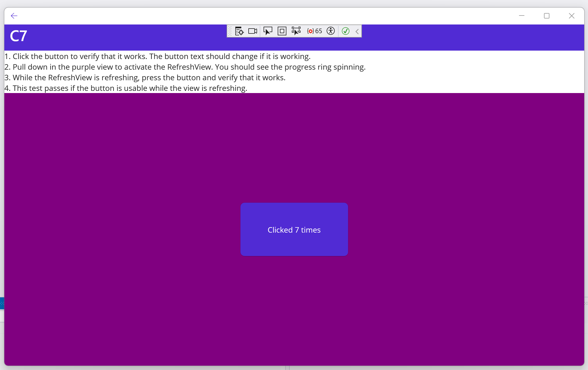Collapse the in-app diagnostics toolbar
Screen dimensions: 588x370
(x=357, y=31)
